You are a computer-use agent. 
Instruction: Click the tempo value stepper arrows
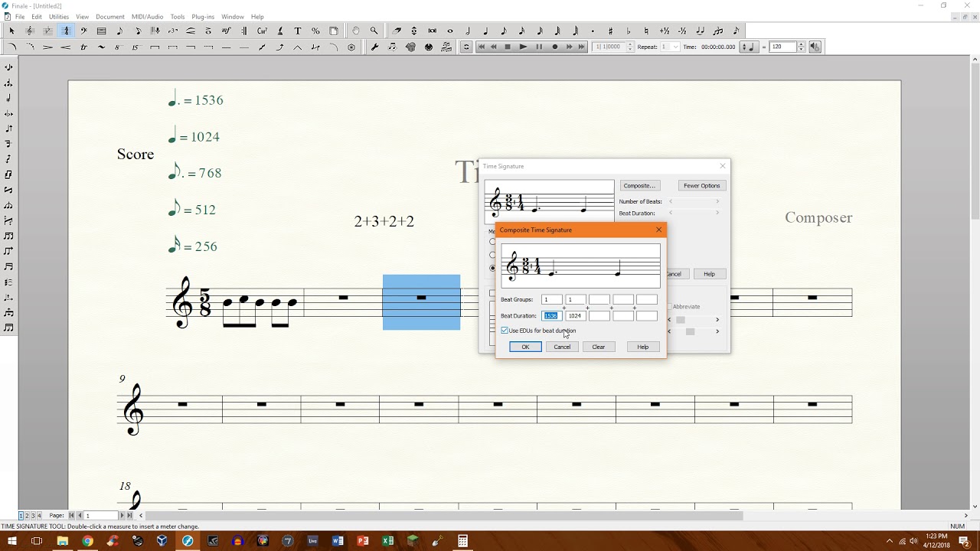[x=802, y=47]
